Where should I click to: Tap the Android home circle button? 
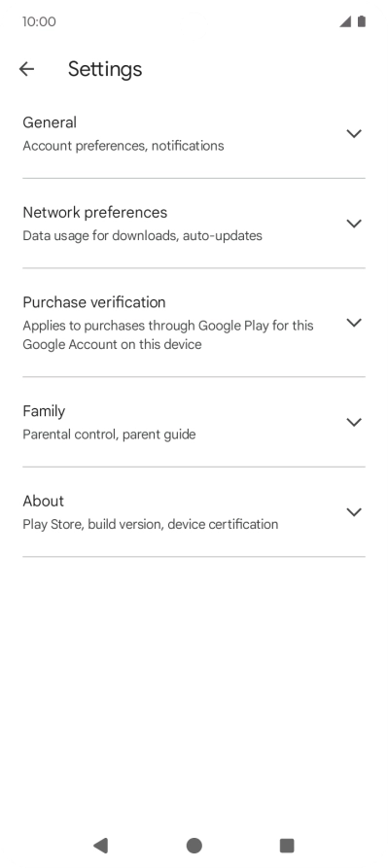pyautogui.click(x=194, y=846)
